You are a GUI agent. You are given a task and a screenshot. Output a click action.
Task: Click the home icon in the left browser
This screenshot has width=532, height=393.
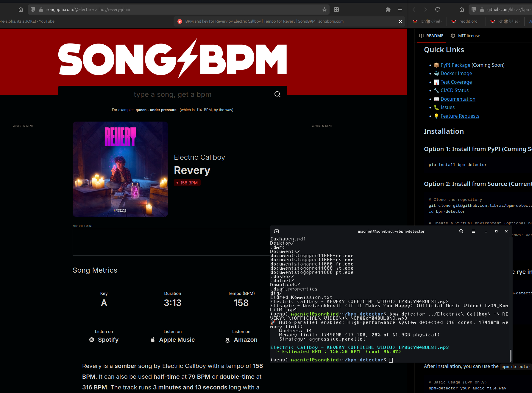pyautogui.click(x=21, y=10)
